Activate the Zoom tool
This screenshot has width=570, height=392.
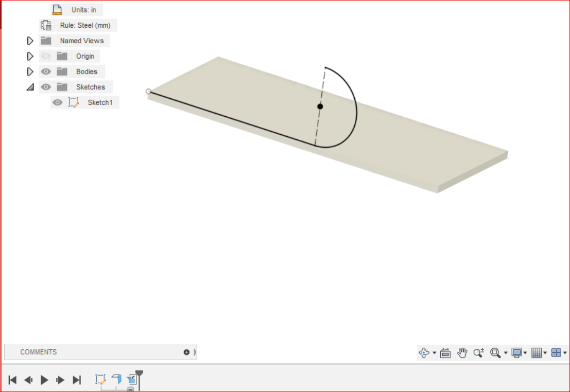478,353
